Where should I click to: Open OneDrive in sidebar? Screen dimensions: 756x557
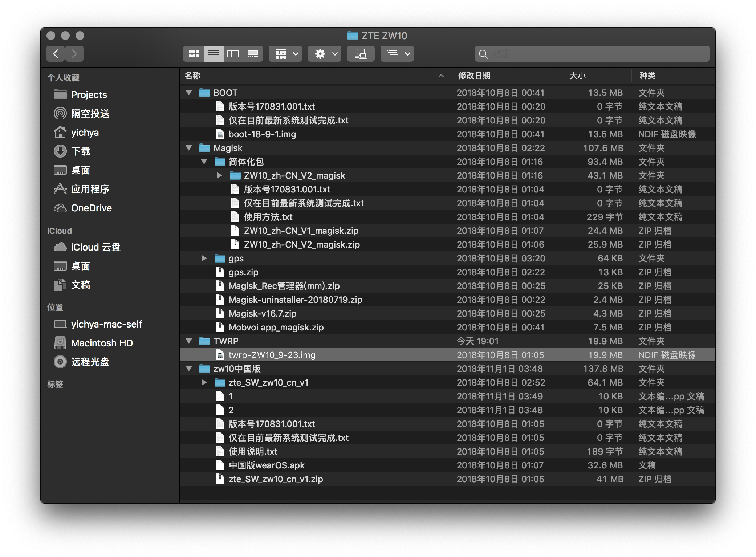[92, 208]
